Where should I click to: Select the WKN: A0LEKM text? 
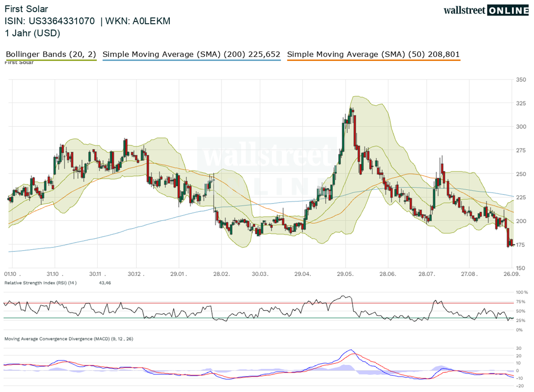(138, 21)
